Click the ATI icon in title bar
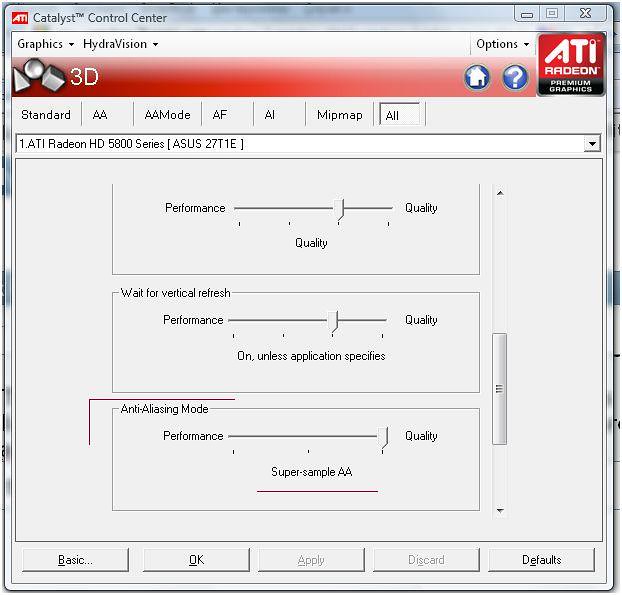 pyautogui.click(x=19, y=17)
